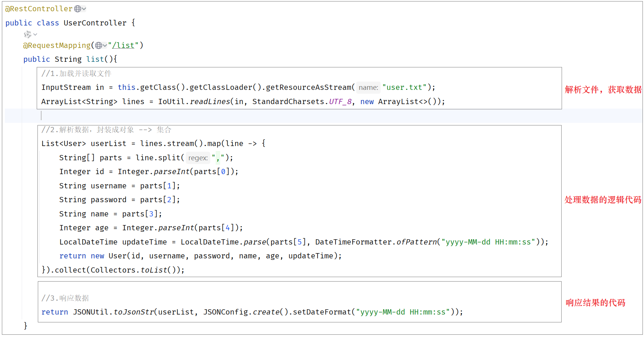Click parseInt on the Integer id line
The height and width of the screenshot is (337, 644).
(x=172, y=171)
